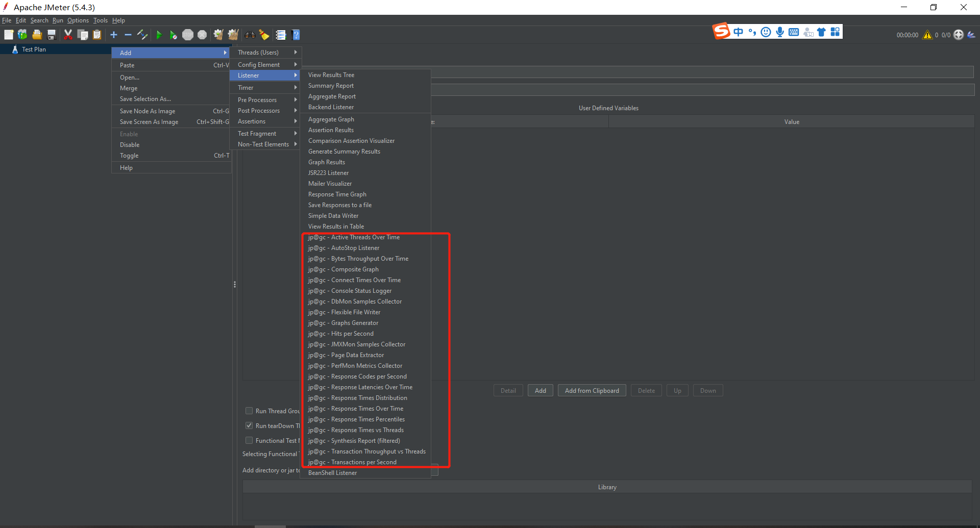
Task: Click the green Start run icon
Action: tap(159, 35)
